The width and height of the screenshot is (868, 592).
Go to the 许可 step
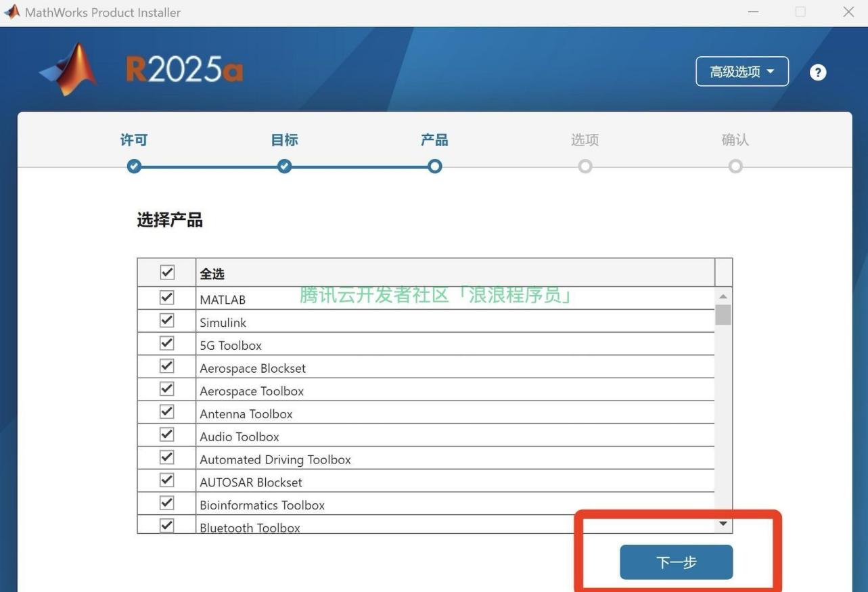coord(134,140)
